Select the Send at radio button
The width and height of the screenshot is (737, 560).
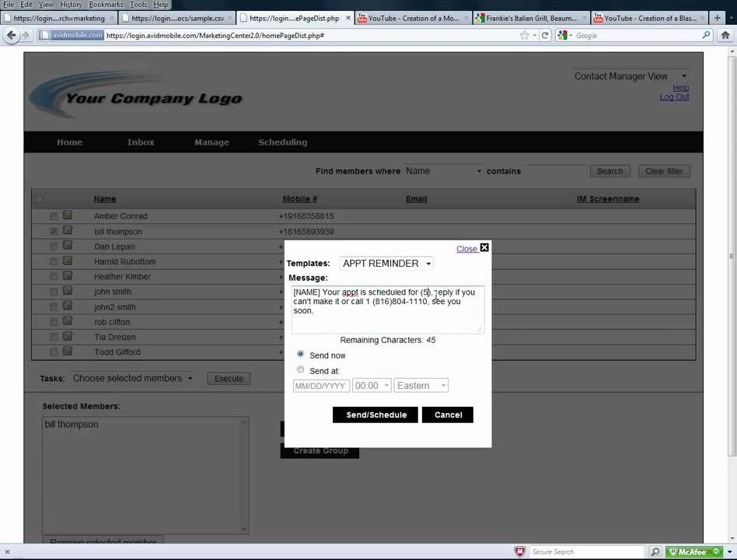(300, 369)
